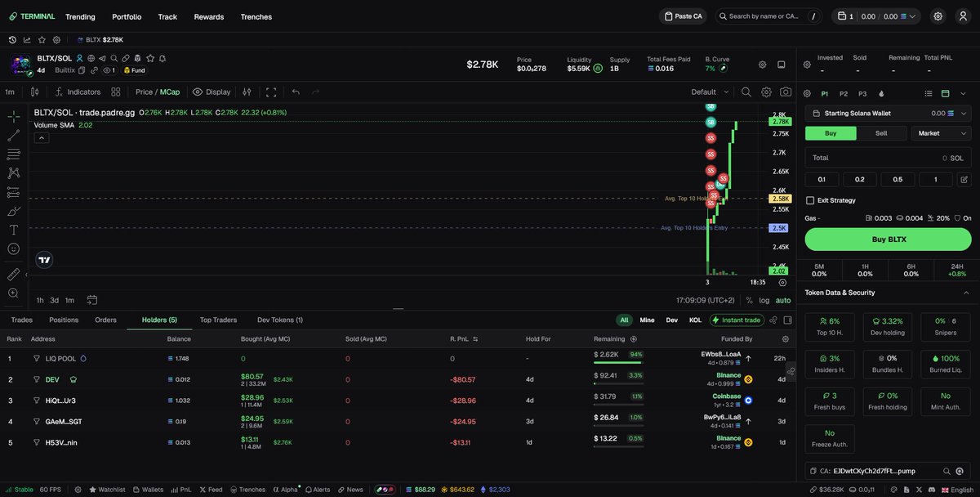This screenshot has height=497, width=980.
Task: Open the Rewards page
Action: click(x=209, y=16)
